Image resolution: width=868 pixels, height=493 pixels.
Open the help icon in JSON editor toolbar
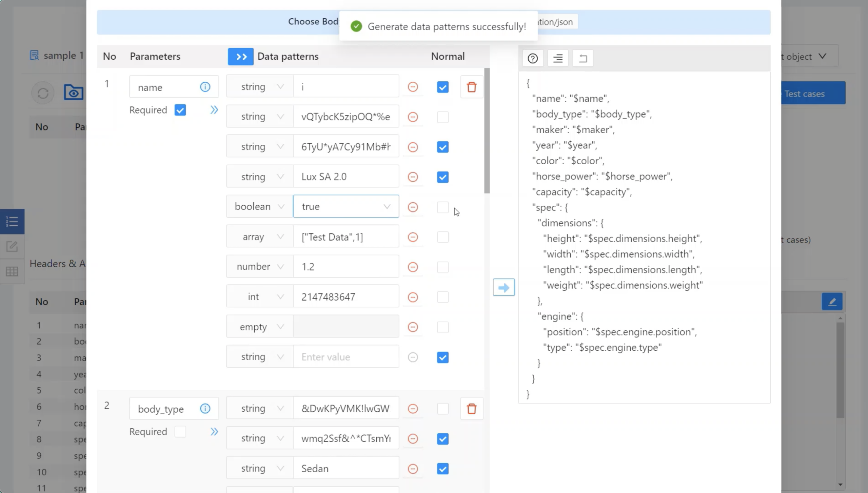pyautogui.click(x=532, y=59)
